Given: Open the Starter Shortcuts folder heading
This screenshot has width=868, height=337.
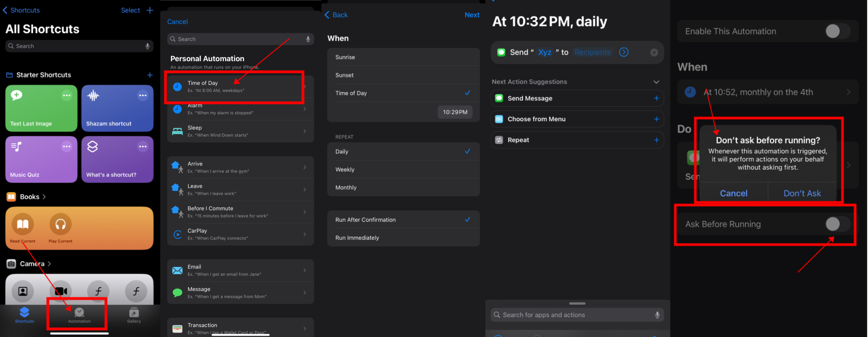Looking at the screenshot, I should click(x=39, y=75).
